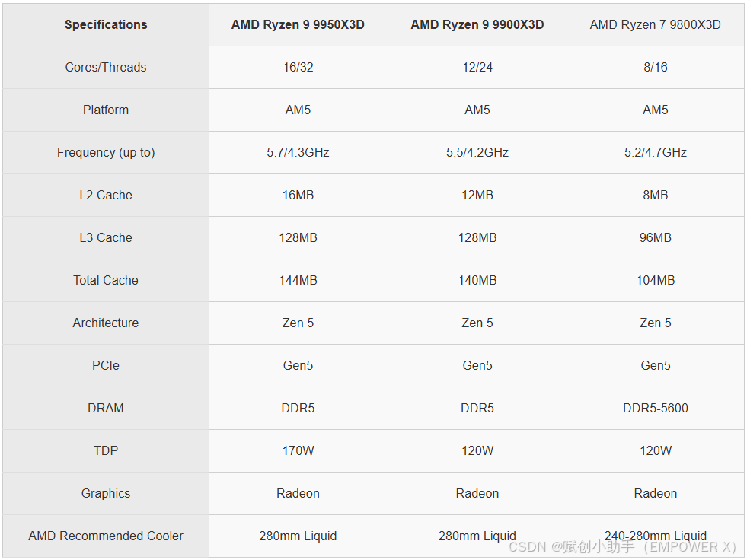Click the TDP row label
This screenshot has height=560, width=747.
click(106, 451)
